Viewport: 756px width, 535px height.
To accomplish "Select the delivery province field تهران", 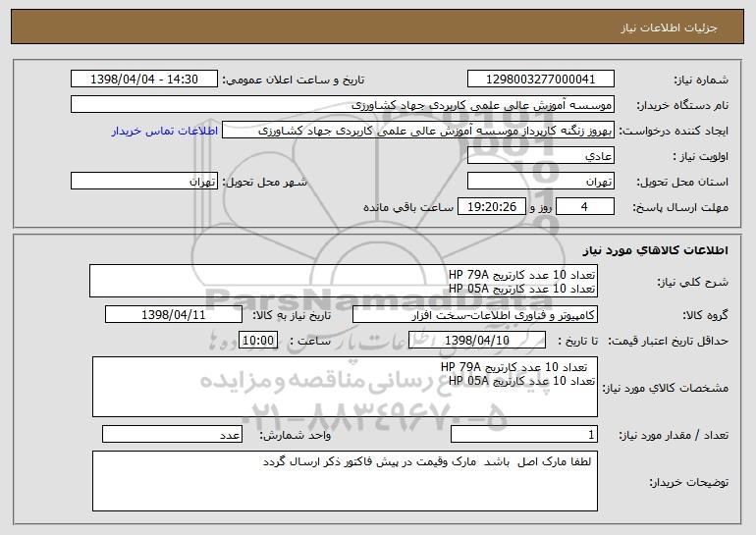I will tap(540, 182).
